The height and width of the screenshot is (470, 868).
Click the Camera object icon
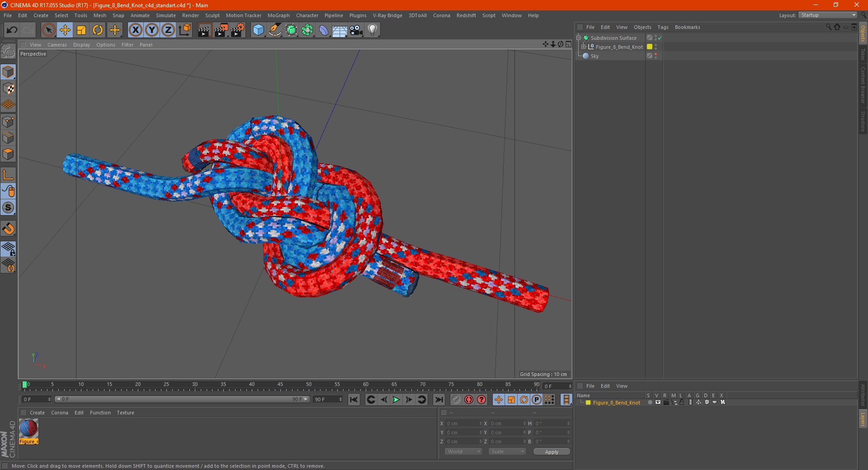tap(356, 30)
